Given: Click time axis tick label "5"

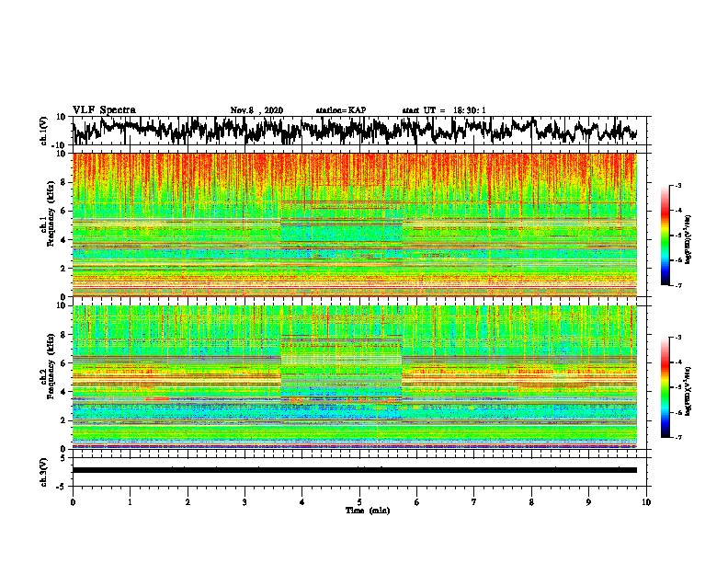Looking at the screenshot, I should (359, 502).
